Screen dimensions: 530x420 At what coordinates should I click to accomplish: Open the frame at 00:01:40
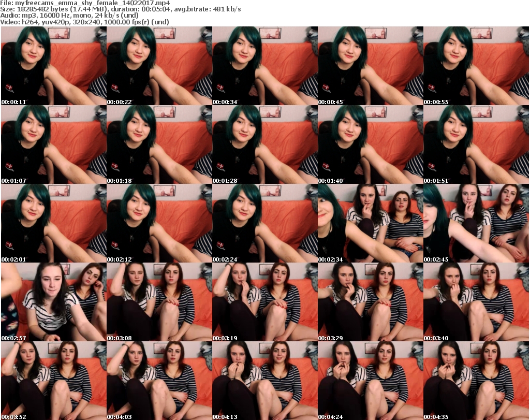371,144
